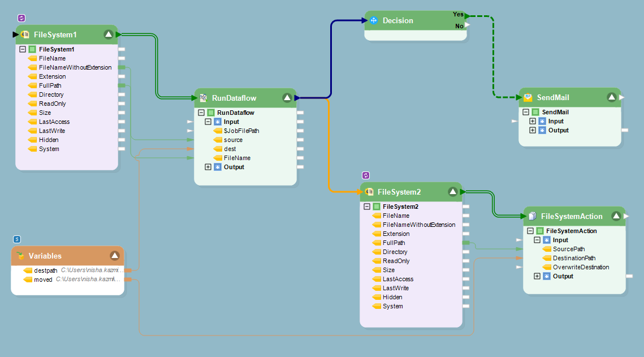Click the FileSystem2 node header icon
Image resolution: width=644 pixels, height=357 pixels.
pos(369,192)
